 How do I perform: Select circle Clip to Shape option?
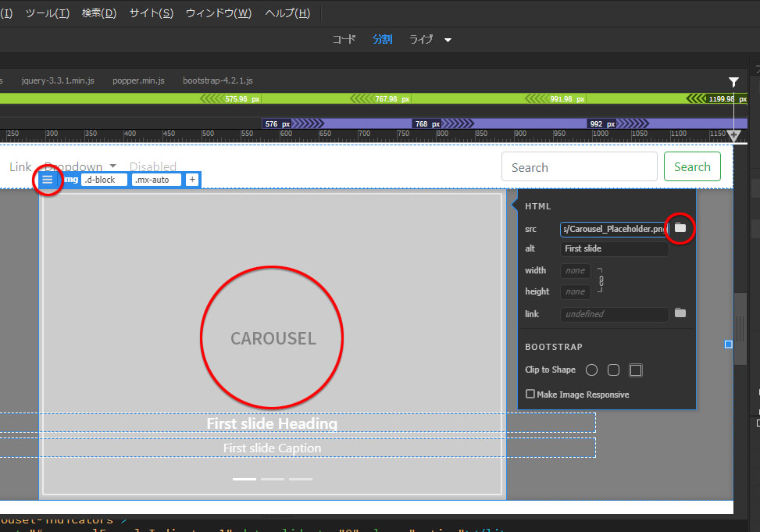tap(591, 370)
